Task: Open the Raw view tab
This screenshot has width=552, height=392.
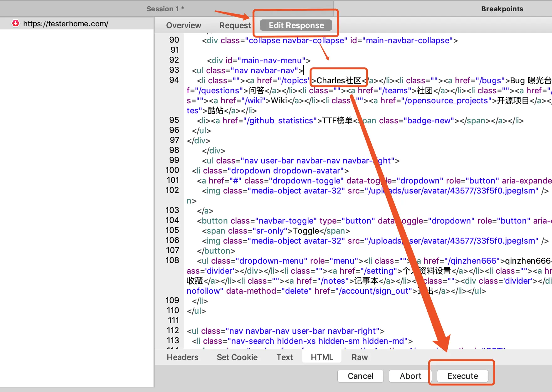Action: pyautogui.click(x=360, y=357)
